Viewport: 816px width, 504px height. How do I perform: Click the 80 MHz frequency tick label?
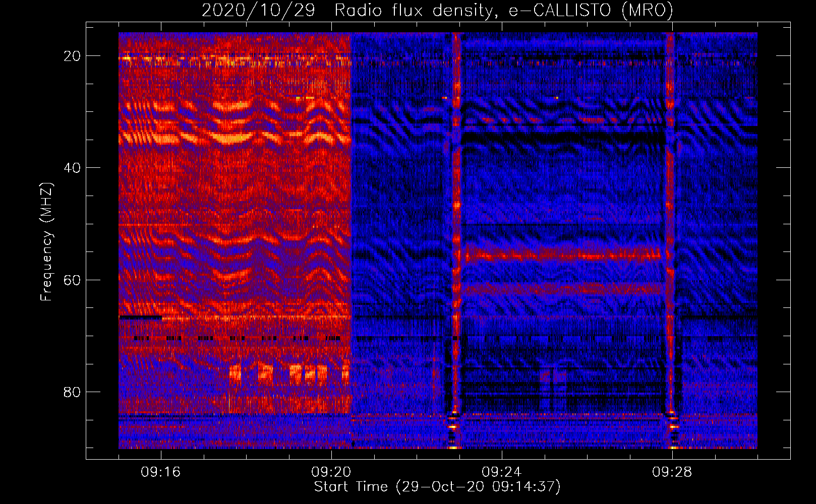point(72,392)
